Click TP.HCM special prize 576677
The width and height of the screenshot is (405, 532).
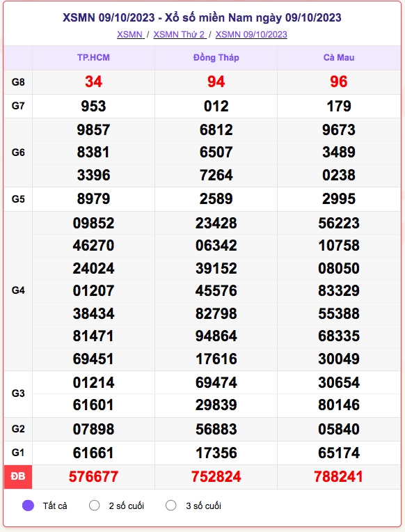[x=94, y=477]
